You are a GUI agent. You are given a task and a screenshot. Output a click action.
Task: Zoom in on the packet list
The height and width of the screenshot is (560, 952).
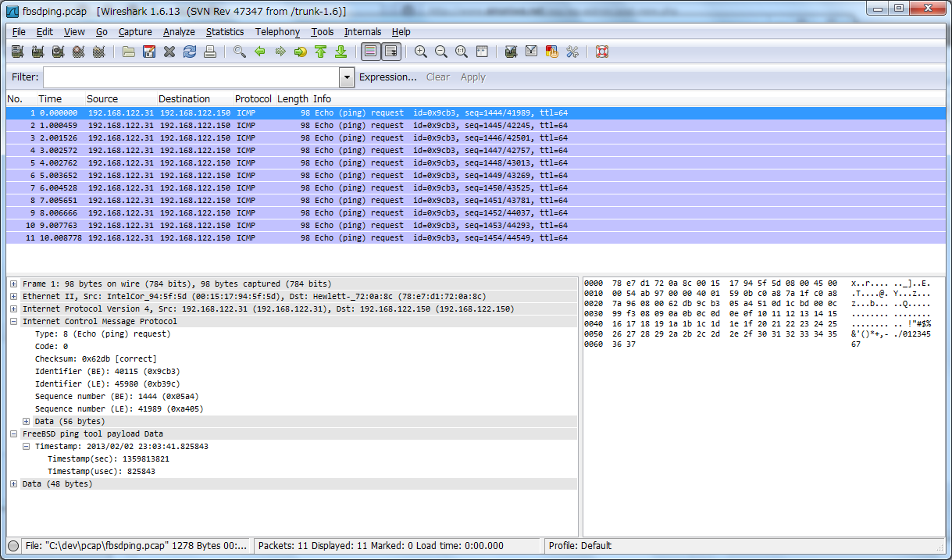coord(422,52)
